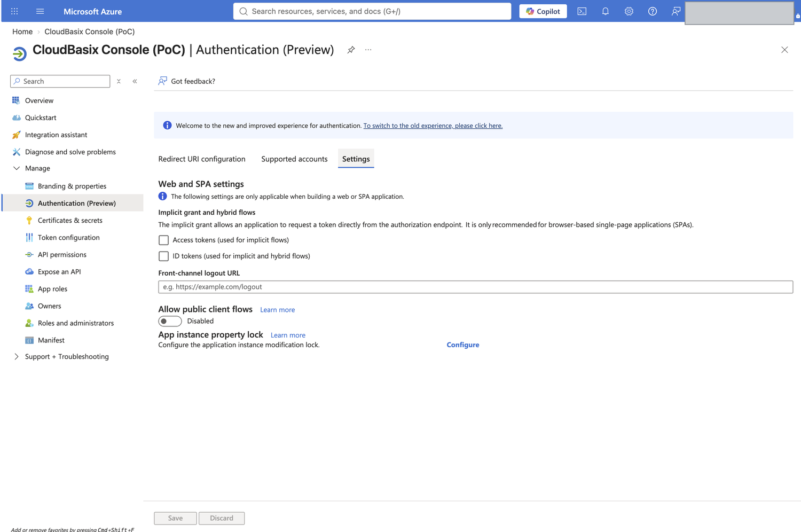Click the Expose an API cloud icon
Image resolution: width=801 pixels, height=532 pixels.
tap(29, 271)
